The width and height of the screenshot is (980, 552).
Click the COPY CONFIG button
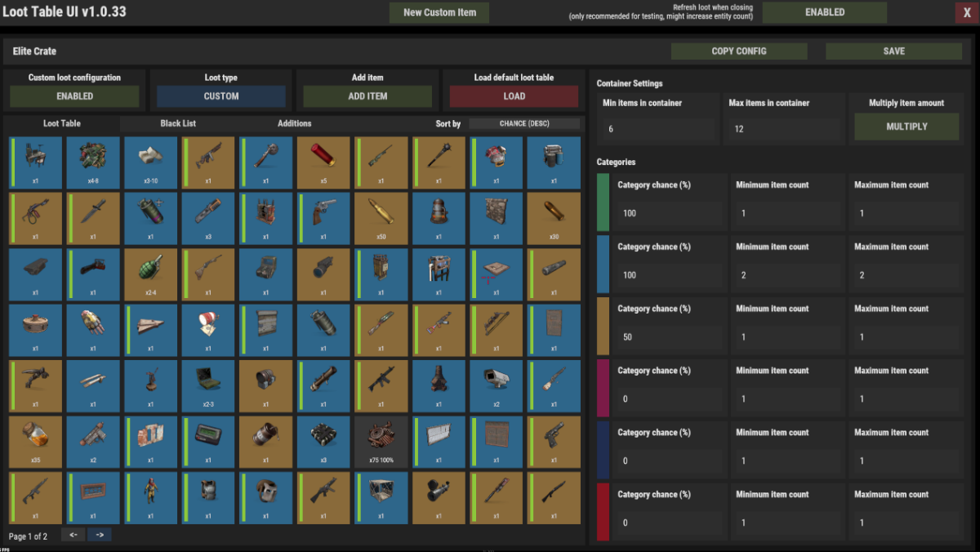[x=738, y=51]
